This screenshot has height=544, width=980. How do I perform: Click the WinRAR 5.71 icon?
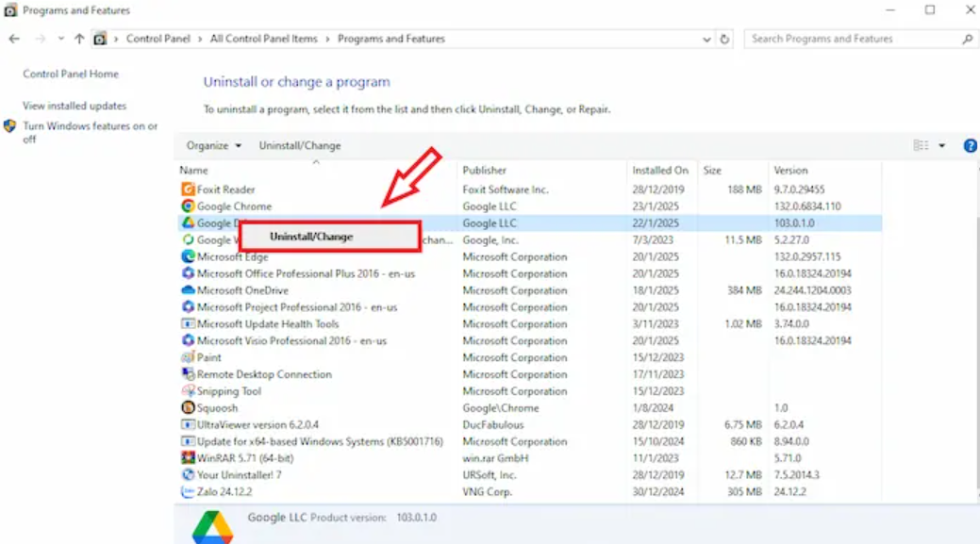(188, 458)
